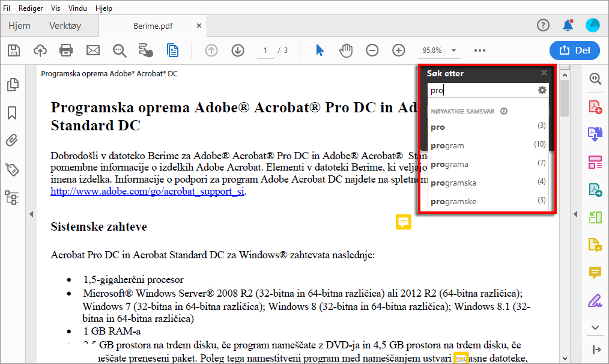This screenshot has width=609, height=364.
Task: Save the file with the floppy disk icon
Action: (x=14, y=50)
